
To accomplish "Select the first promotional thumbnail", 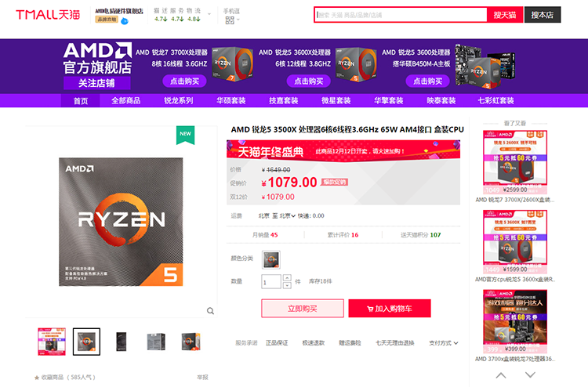I will [x=52, y=342].
